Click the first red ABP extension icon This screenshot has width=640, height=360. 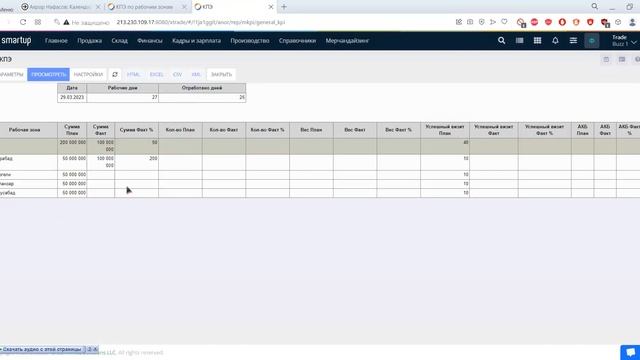[x=534, y=22]
